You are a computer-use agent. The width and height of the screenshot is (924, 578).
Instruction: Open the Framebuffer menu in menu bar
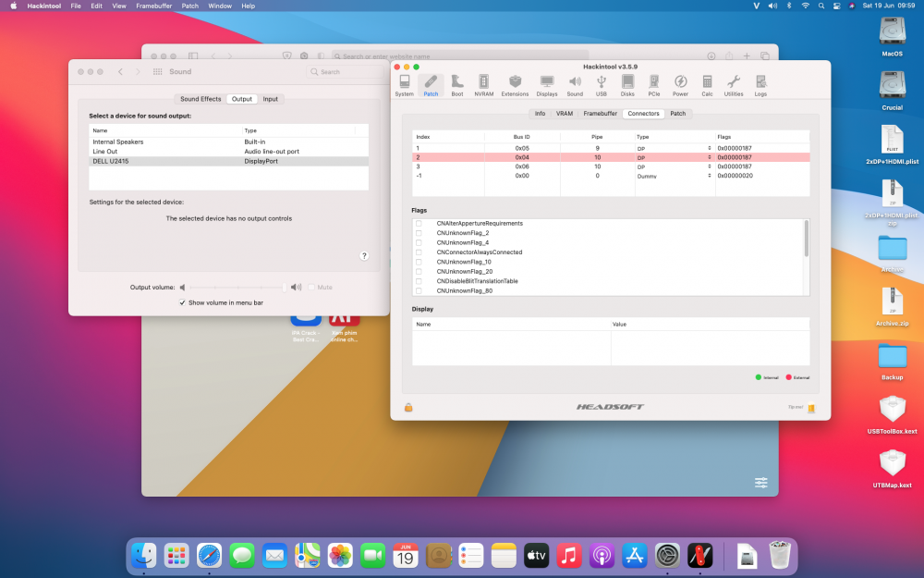click(x=153, y=6)
